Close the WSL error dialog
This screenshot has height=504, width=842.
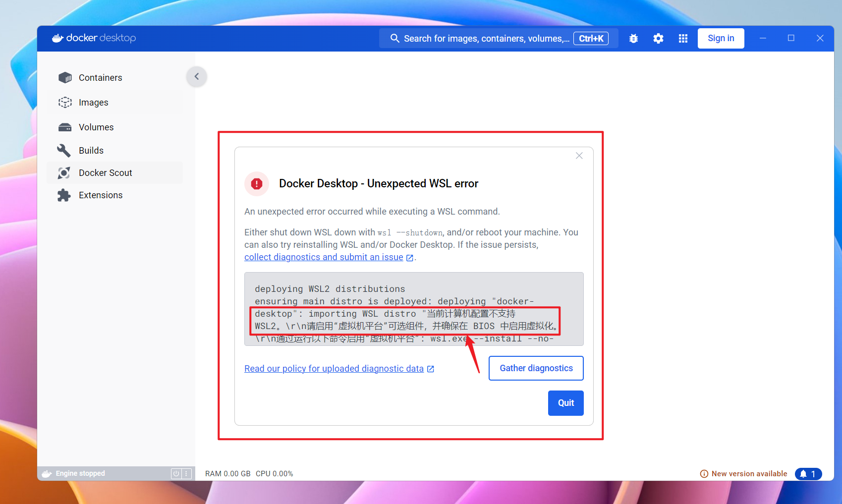579,156
